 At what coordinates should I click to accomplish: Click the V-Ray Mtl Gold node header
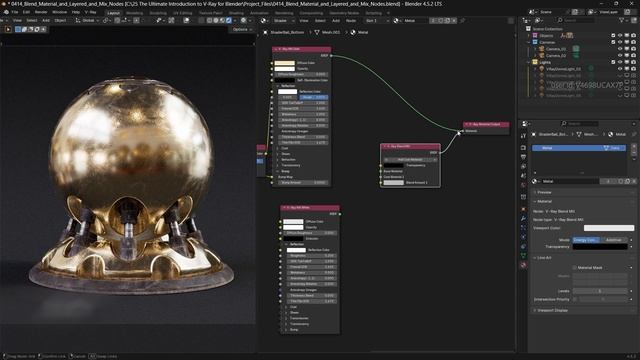[x=302, y=49]
